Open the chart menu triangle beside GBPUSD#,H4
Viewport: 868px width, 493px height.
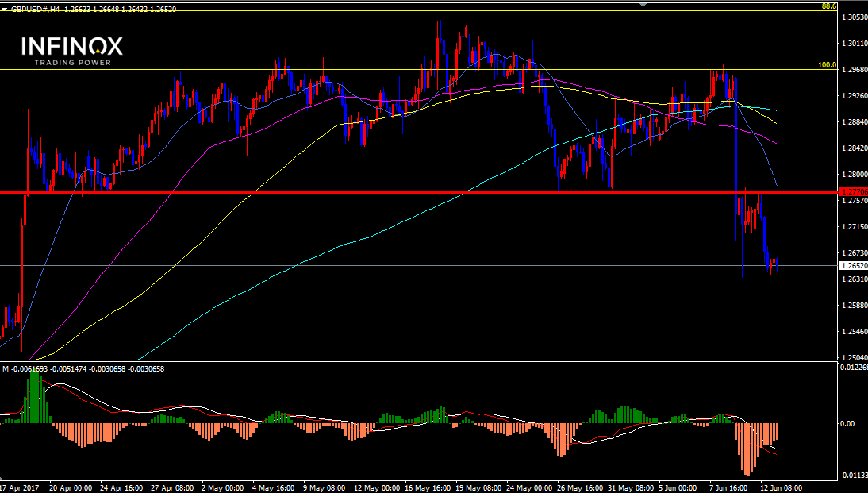coord(5,10)
